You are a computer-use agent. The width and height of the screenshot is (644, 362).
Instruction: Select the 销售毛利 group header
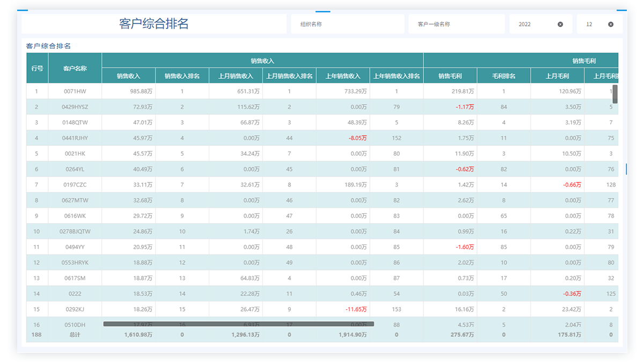pyautogui.click(x=583, y=61)
